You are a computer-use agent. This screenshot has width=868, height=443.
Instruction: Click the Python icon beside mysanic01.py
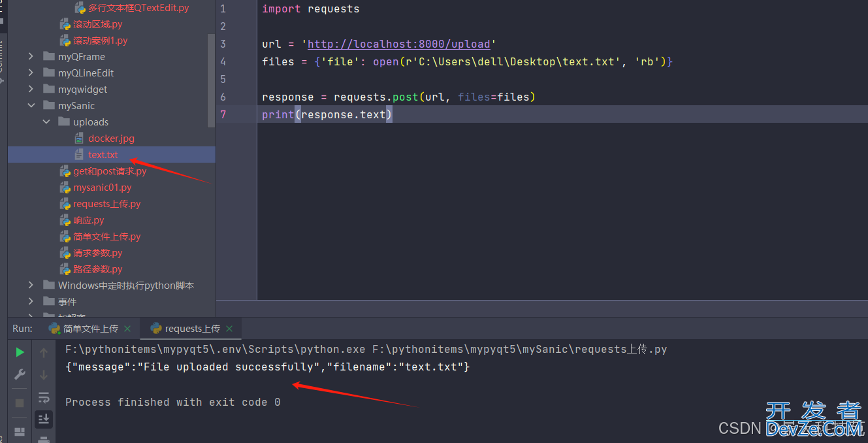65,188
